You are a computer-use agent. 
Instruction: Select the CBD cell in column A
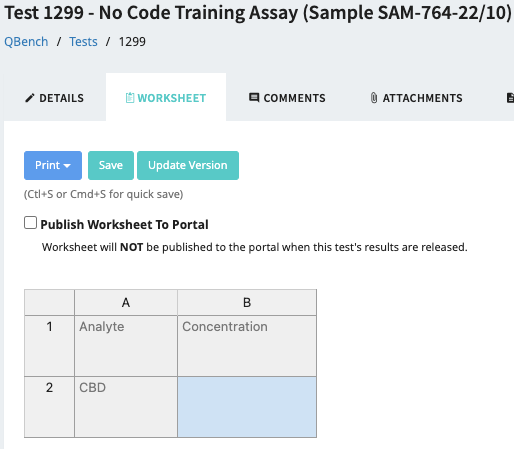[x=126, y=407]
